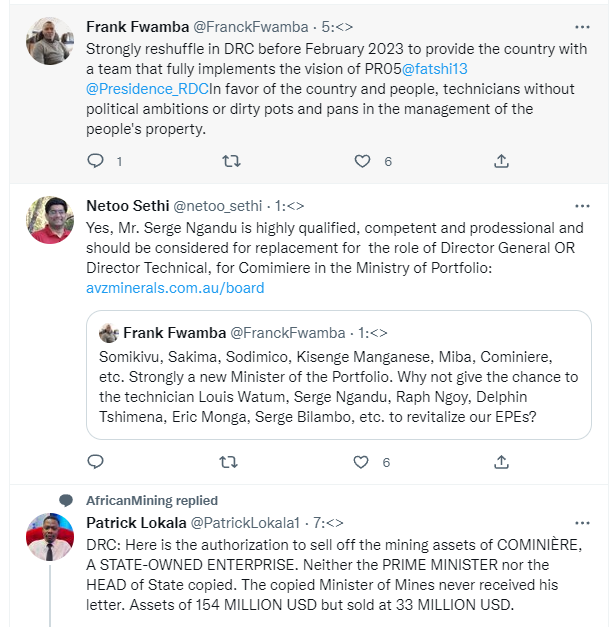Open Netoo Sethi's profile name

(x=129, y=205)
